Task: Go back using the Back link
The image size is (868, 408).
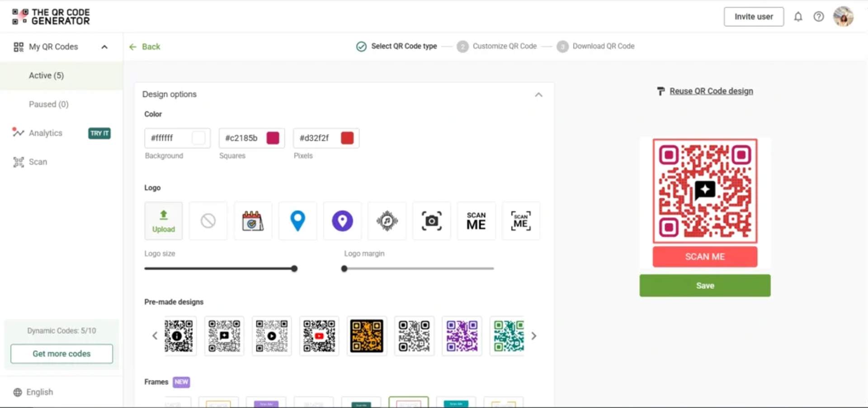Action: click(145, 47)
